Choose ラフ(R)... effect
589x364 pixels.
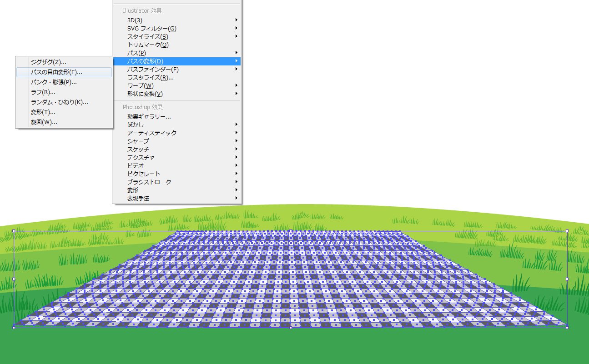[64, 92]
